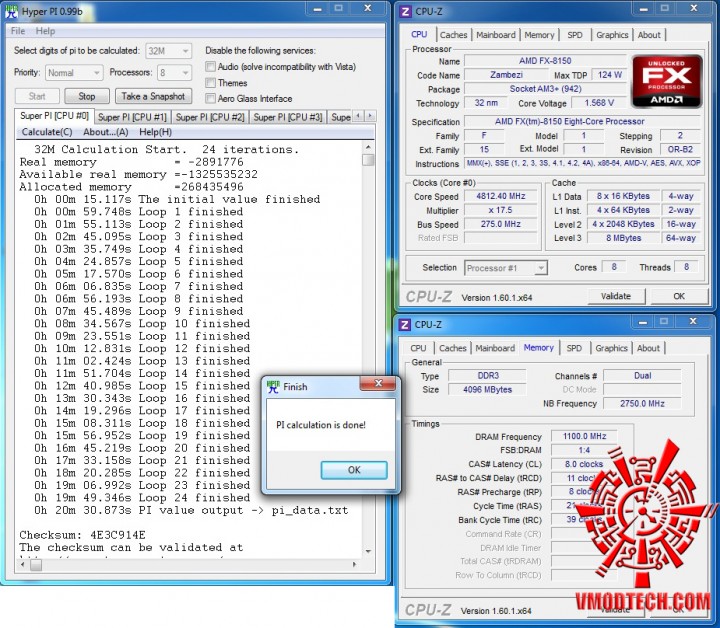Open About tab in top CPU-Z window
Viewport: 720px width, 628px height.
pyautogui.click(x=649, y=35)
